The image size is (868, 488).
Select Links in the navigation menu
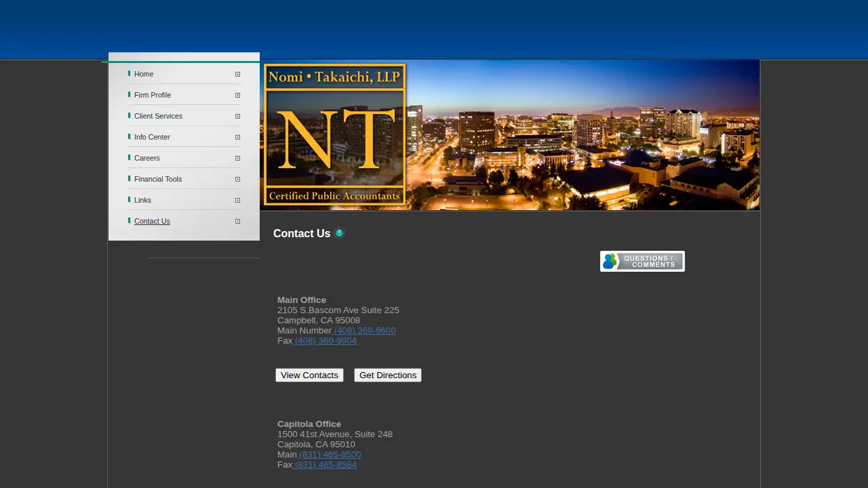[142, 200]
